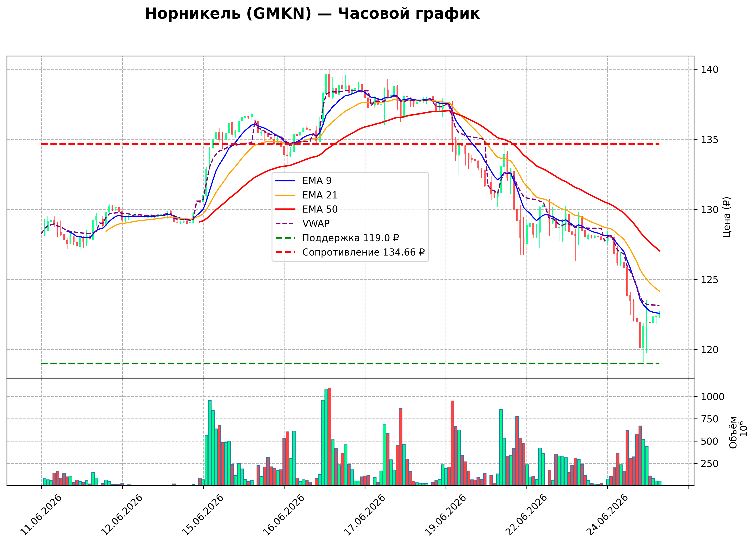Click the 11.06.2026 date axis label

click(41, 515)
